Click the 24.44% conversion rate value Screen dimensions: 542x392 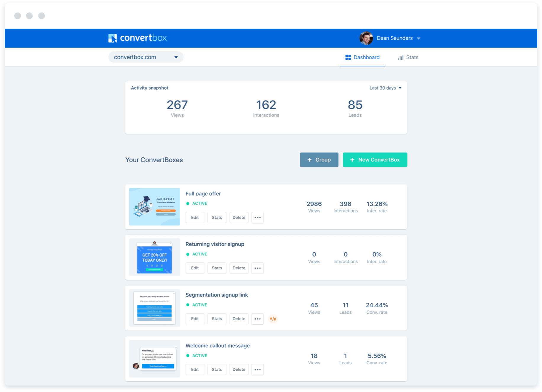377,305
